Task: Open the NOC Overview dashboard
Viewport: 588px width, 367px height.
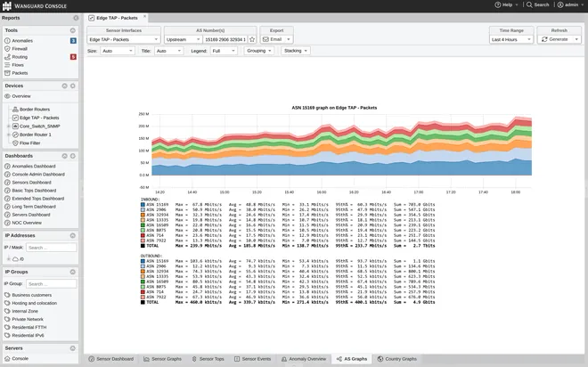Action: (x=27, y=223)
